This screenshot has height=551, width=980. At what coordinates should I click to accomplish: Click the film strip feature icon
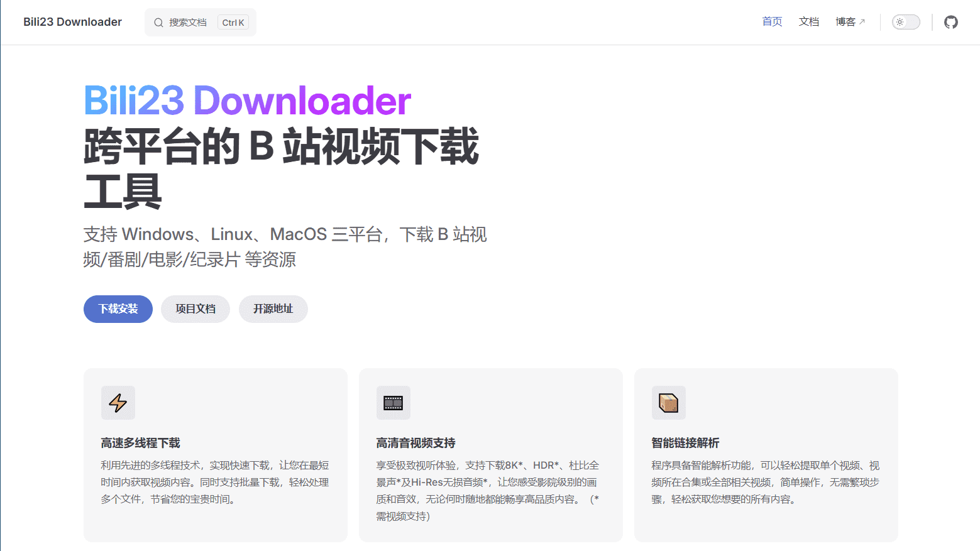pyautogui.click(x=394, y=403)
